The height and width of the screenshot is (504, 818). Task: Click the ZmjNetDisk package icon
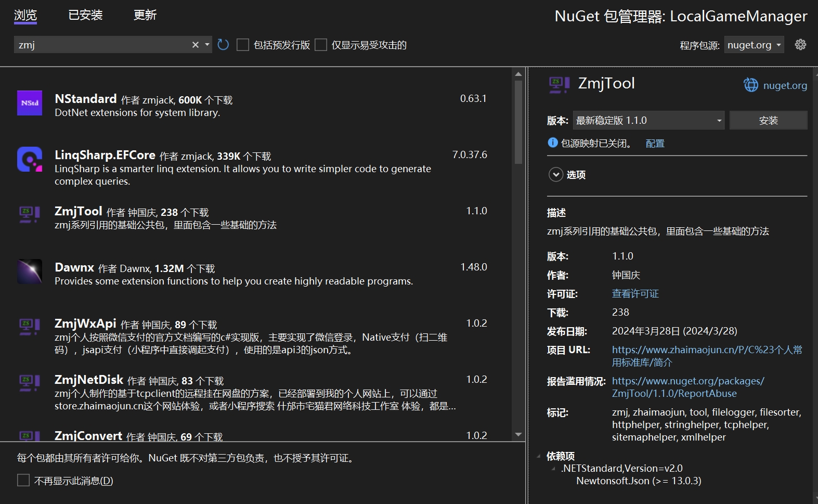click(30, 383)
